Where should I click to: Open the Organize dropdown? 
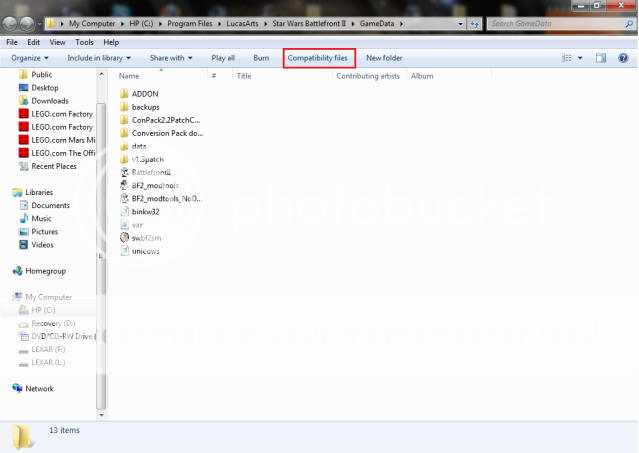tap(30, 58)
